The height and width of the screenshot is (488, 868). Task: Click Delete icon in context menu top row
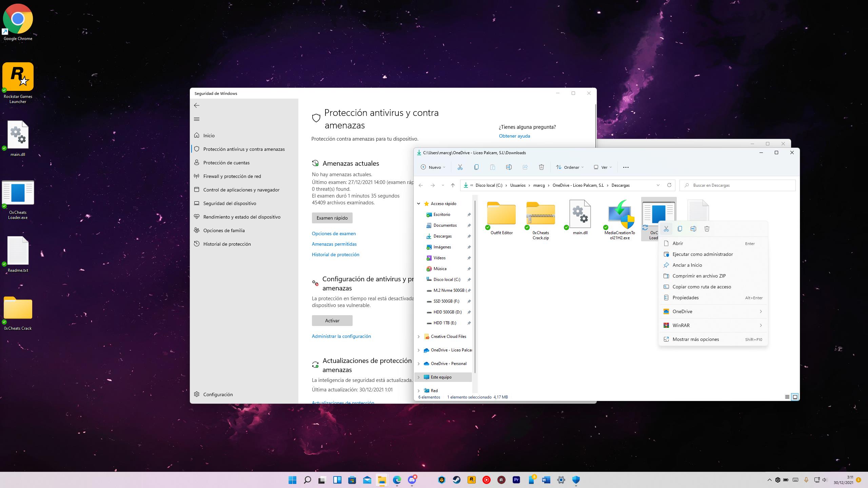pos(707,229)
